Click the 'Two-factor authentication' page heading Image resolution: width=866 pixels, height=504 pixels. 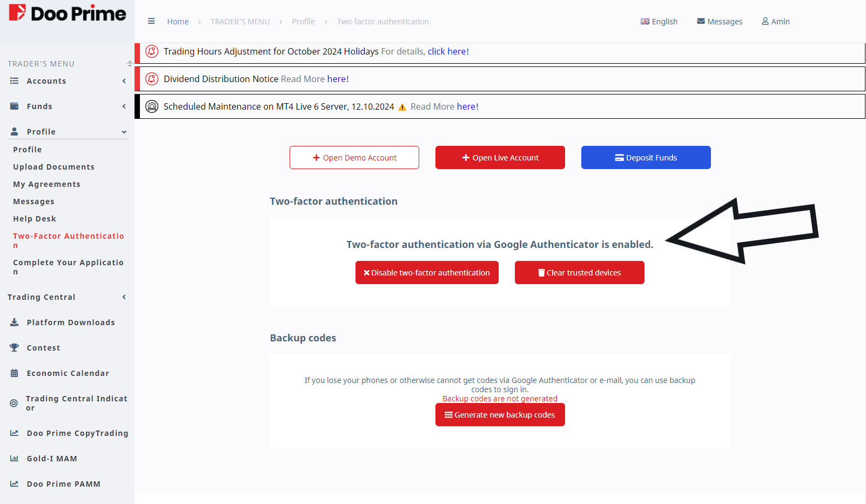tap(334, 201)
